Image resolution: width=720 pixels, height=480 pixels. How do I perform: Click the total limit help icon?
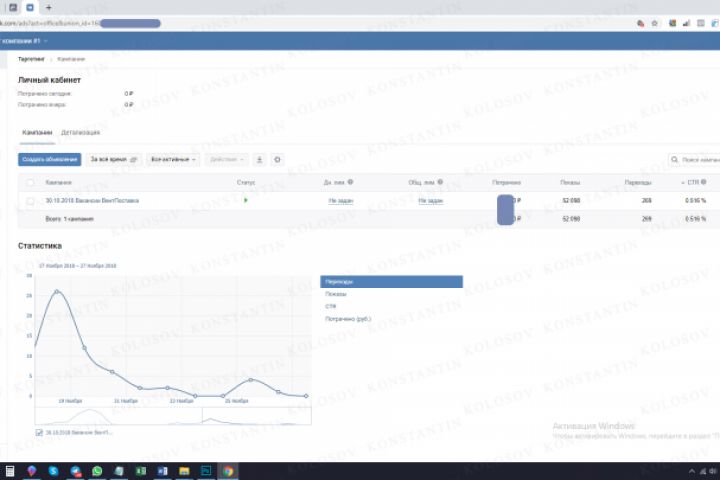coord(440,182)
